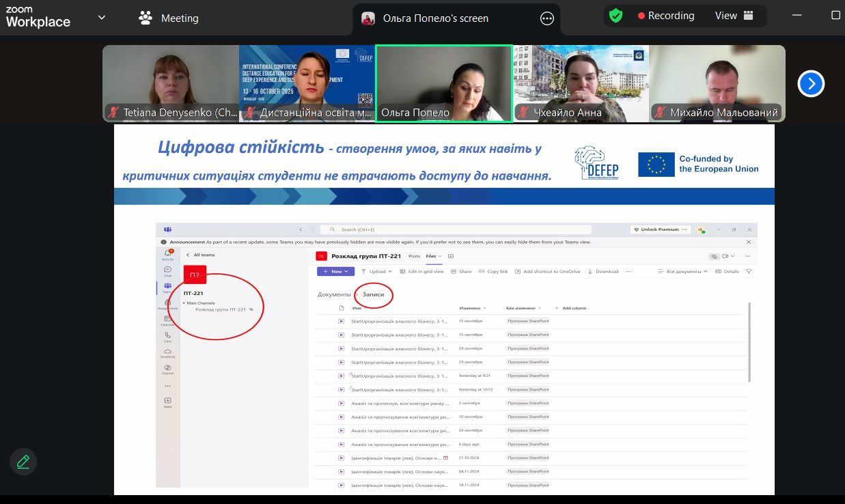Viewport: 845px width, 504px height.
Task: Show next participants with blue arrow
Action: point(811,84)
